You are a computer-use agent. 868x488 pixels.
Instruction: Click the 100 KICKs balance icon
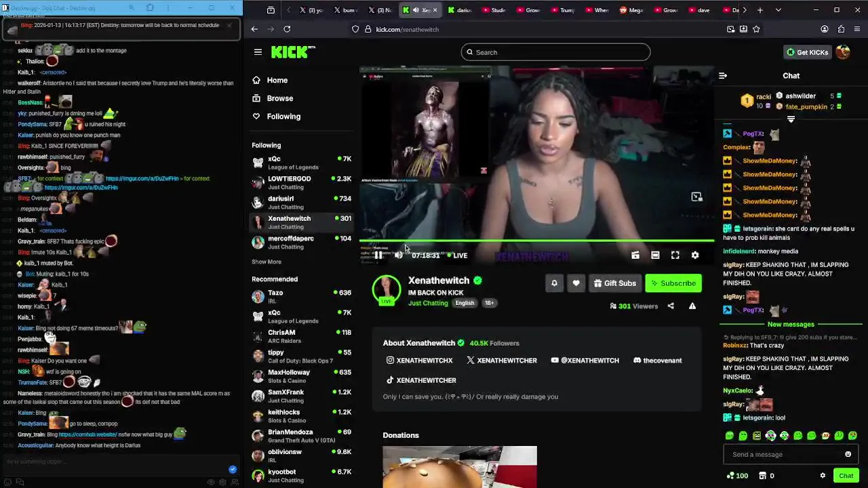coord(730,476)
